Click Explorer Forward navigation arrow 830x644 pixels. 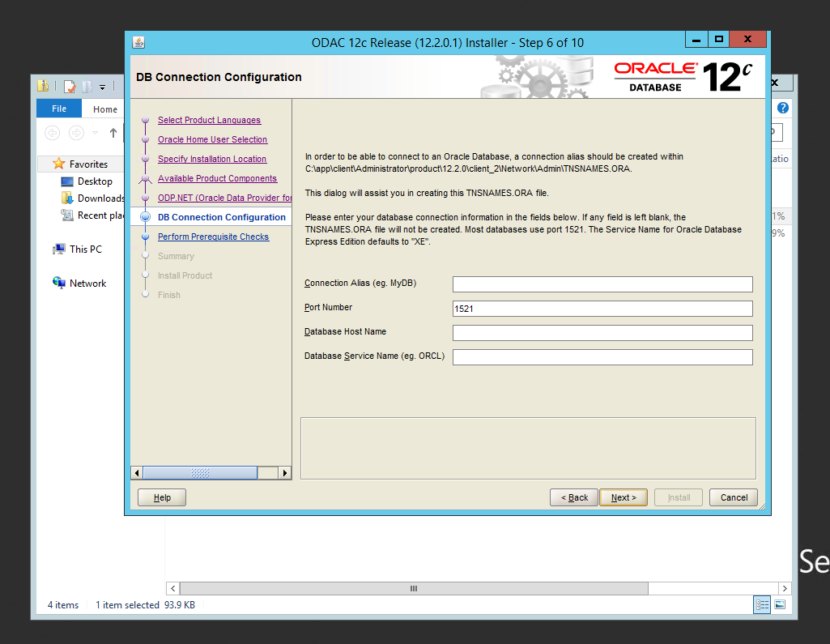point(76,132)
